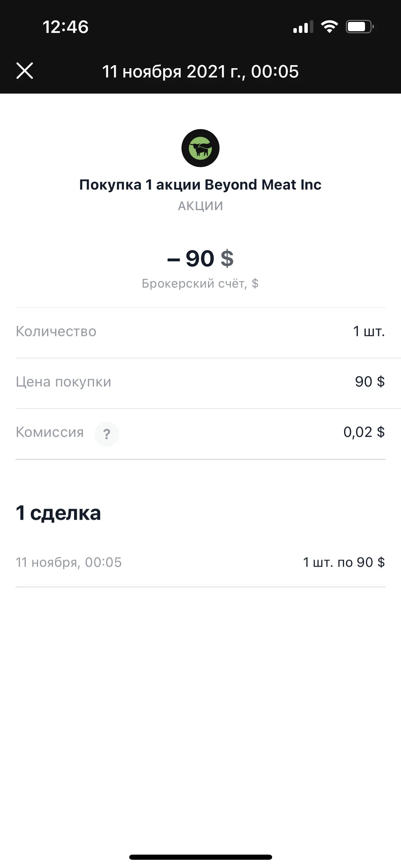Image resolution: width=401 pixels, height=868 pixels.
Task: Tap the battery indicator icon
Action: [360, 26]
